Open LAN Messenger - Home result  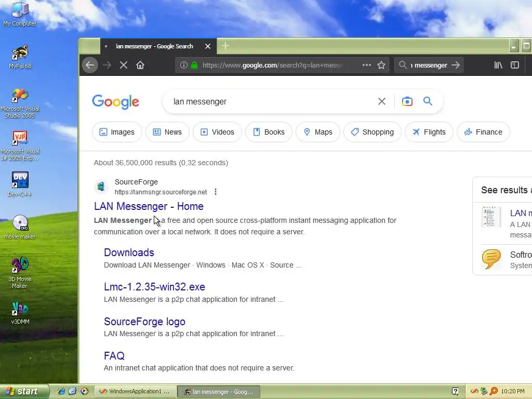[x=149, y=206]
